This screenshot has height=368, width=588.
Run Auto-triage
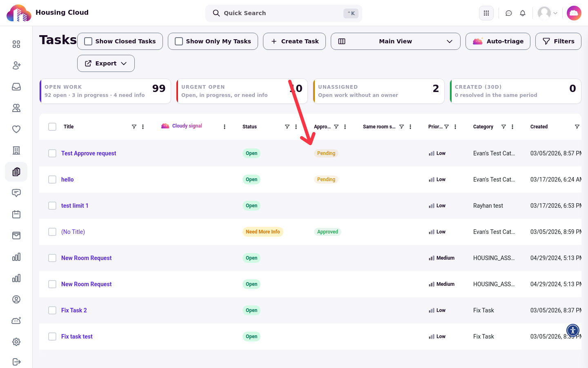[498, 41]
